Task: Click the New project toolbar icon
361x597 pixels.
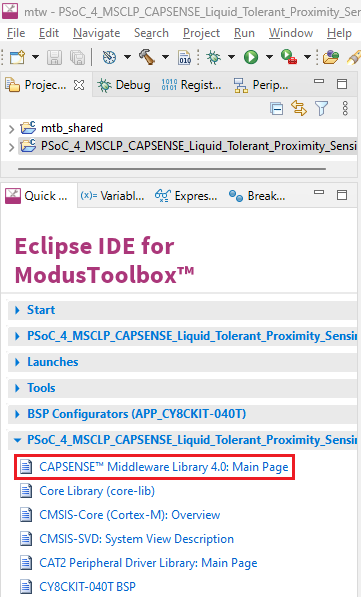Action: coord(18,57)
